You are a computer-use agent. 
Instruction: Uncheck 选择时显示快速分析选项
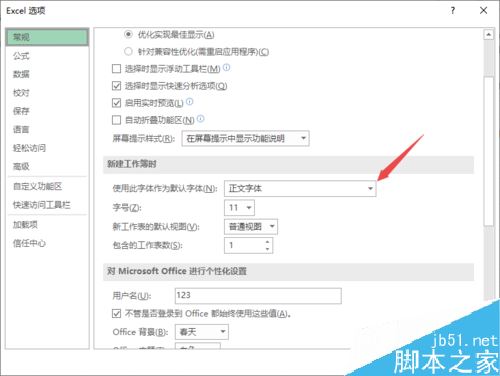pyautogui.click(x=116, y=86)
